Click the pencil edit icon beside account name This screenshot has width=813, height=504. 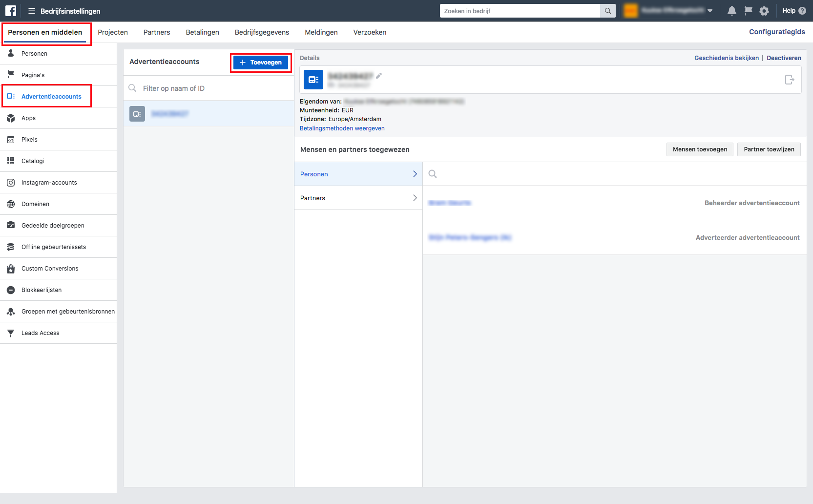[x=379, y=76]
